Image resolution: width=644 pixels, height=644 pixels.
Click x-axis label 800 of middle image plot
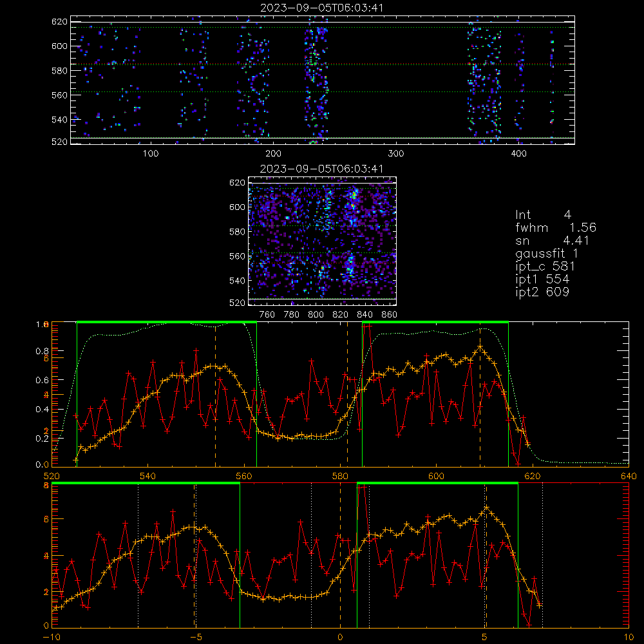click(316, 314)
